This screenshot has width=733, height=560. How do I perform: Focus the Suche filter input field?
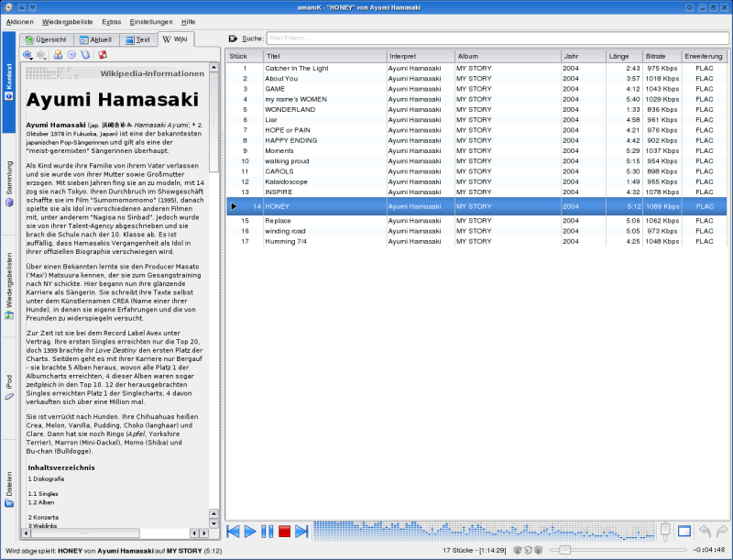(498, 38)
